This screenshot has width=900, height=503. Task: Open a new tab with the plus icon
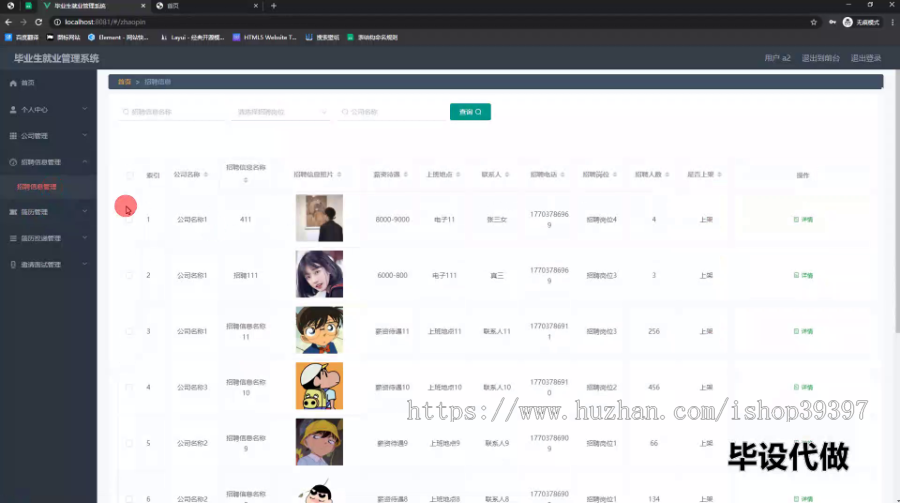274,6
